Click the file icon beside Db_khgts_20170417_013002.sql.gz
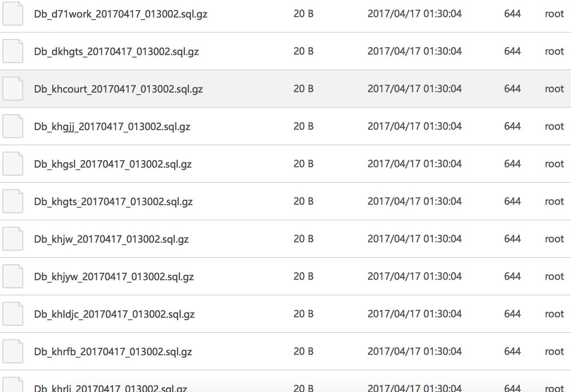The height and width of the screenshot is (392, 571). click(x=13, y=201)
